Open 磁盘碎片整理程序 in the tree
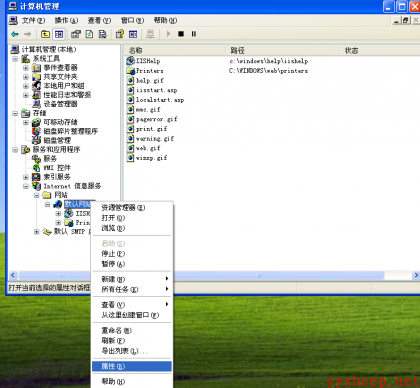Viewport: 420px width, 388px height. tap(71, 131)
